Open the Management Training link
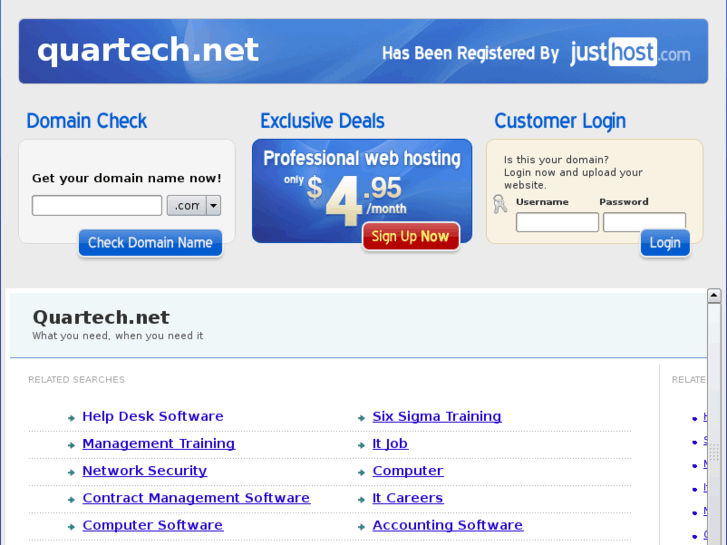 click(159, 444)
